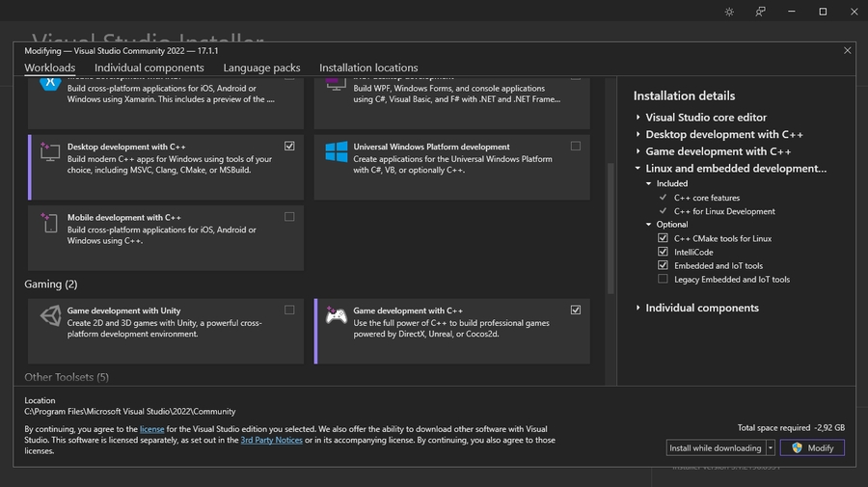Click the Universal Windows Platform logo icon

[x=336, y=152]
